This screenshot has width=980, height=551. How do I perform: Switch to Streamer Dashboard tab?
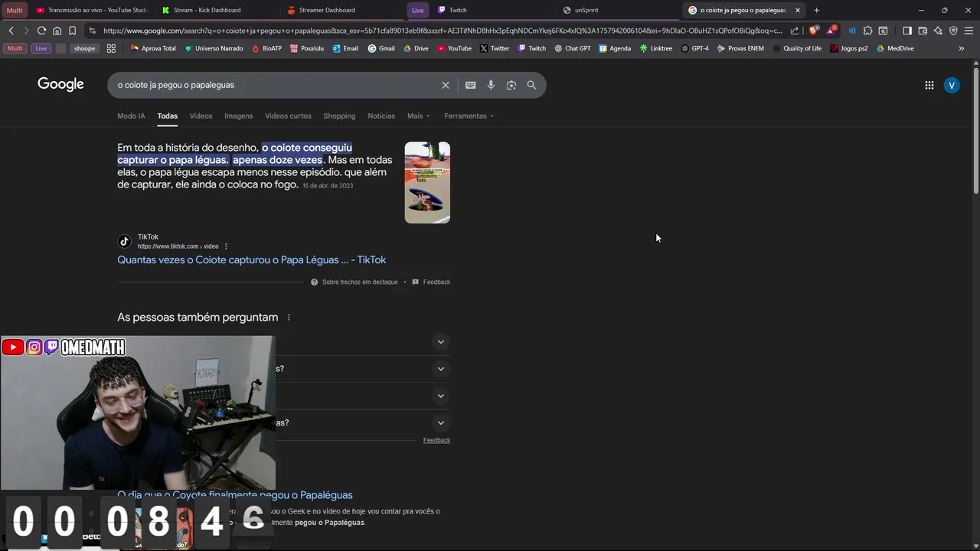342,10
